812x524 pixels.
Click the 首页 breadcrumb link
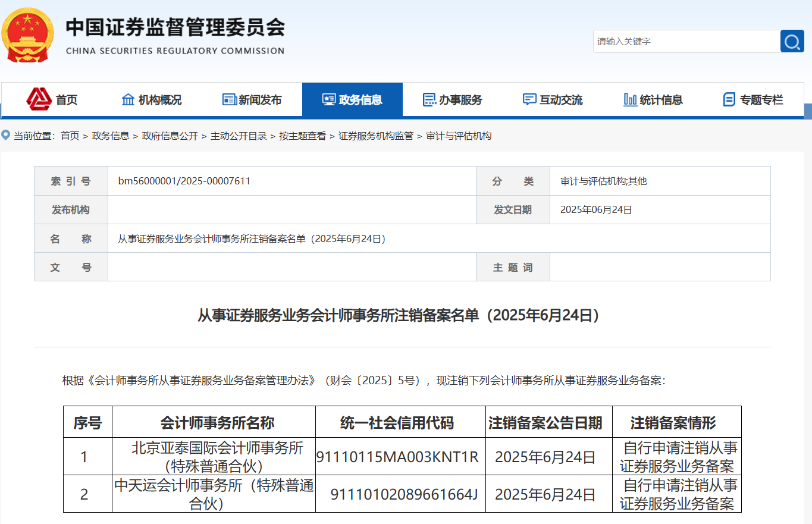click(70, 136)
